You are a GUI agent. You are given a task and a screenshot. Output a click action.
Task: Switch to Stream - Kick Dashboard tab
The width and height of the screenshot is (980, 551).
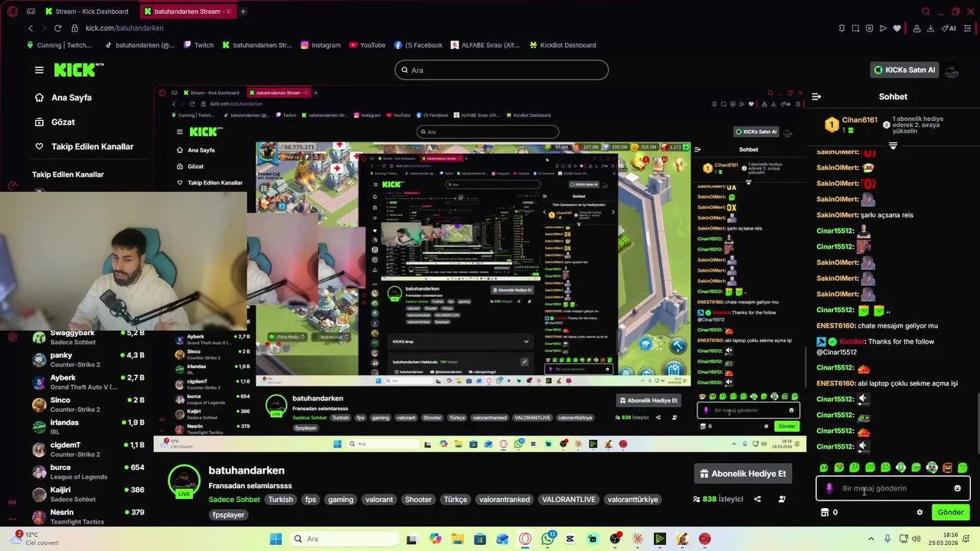click(87, 11)
